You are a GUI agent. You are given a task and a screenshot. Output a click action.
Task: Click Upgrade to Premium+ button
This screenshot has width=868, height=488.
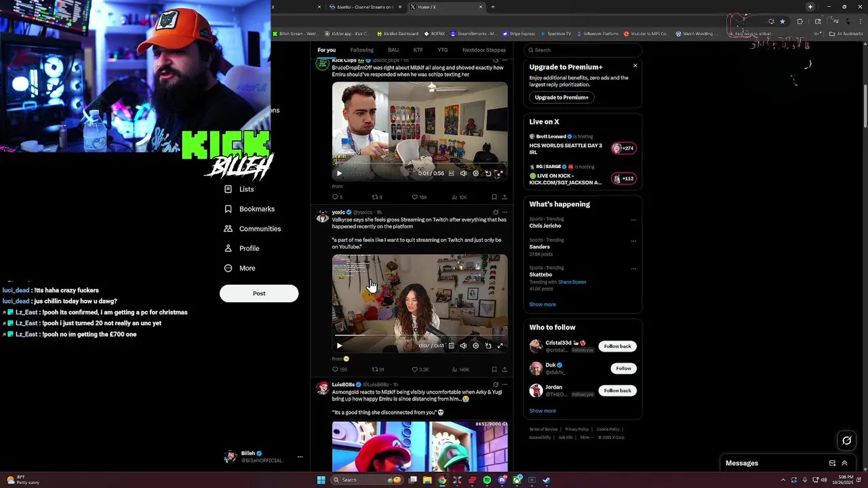point(561,97)
